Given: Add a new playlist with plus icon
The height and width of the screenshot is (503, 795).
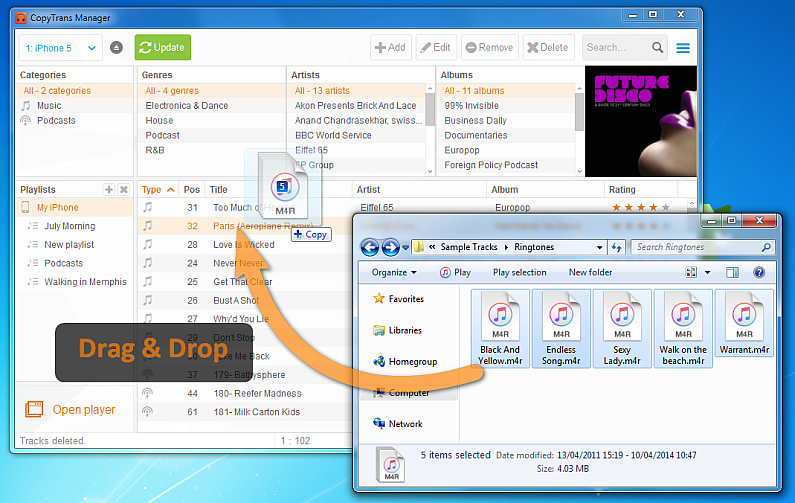Looking at the screenshot, I should click(x=109, y=190).
